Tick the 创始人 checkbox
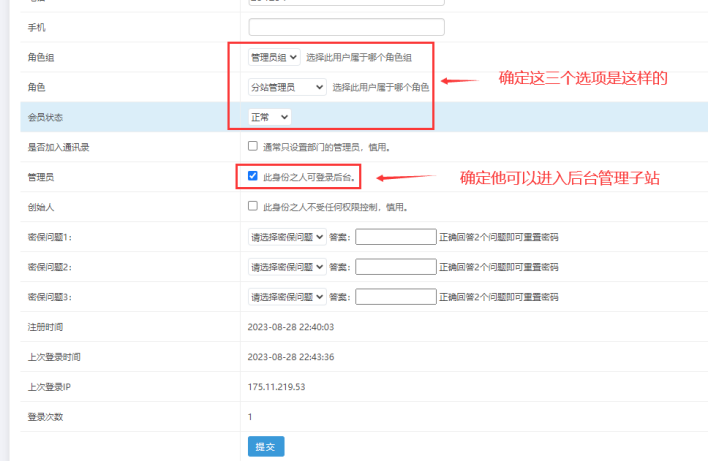 coord(253,206)
